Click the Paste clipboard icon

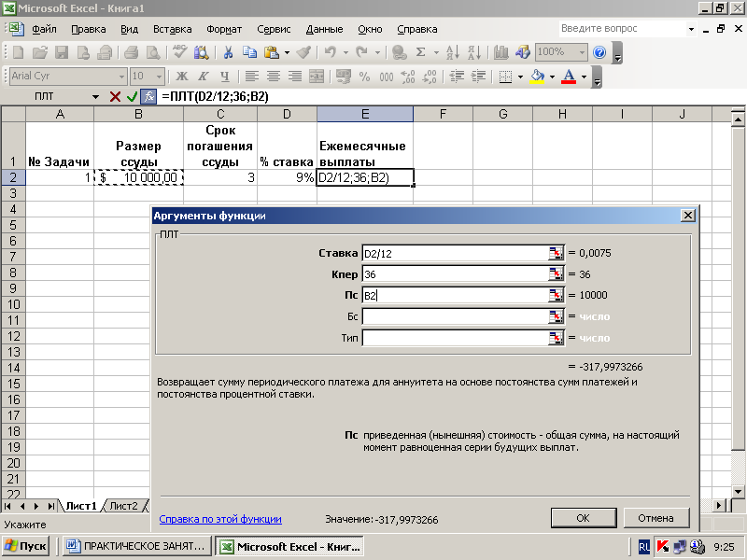click(x=272, y=52)
